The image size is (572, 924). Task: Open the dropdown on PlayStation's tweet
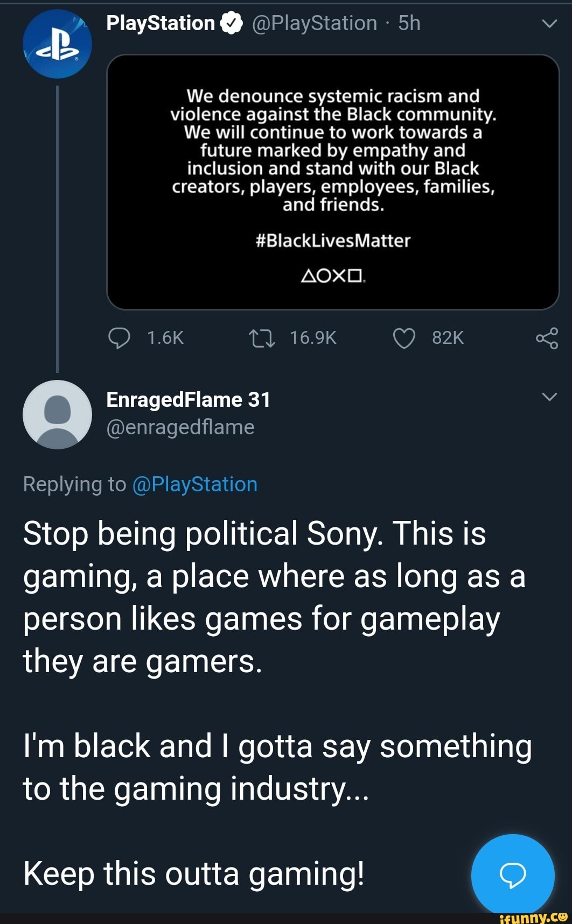(549, 23)
